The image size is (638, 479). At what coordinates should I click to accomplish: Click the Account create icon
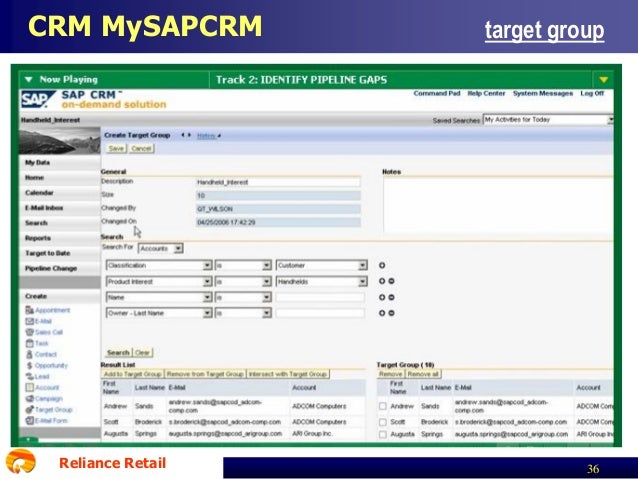pyautogui.click(x=29, y=387)
